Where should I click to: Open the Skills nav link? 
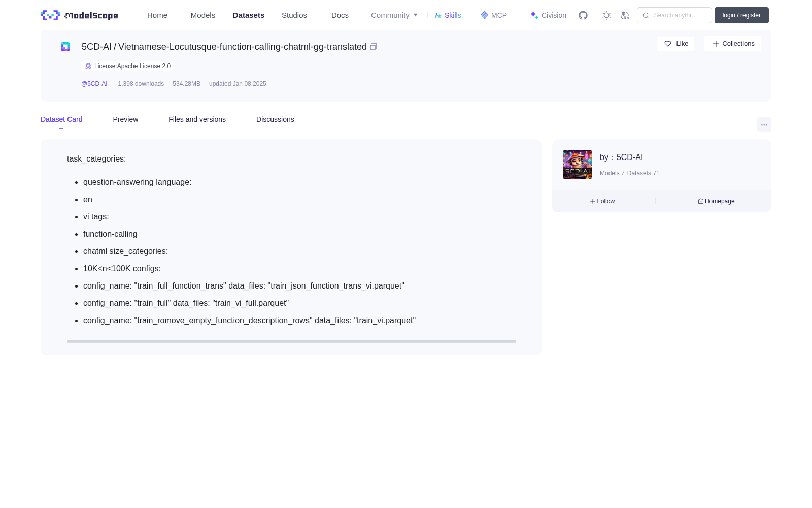[448, 15]
